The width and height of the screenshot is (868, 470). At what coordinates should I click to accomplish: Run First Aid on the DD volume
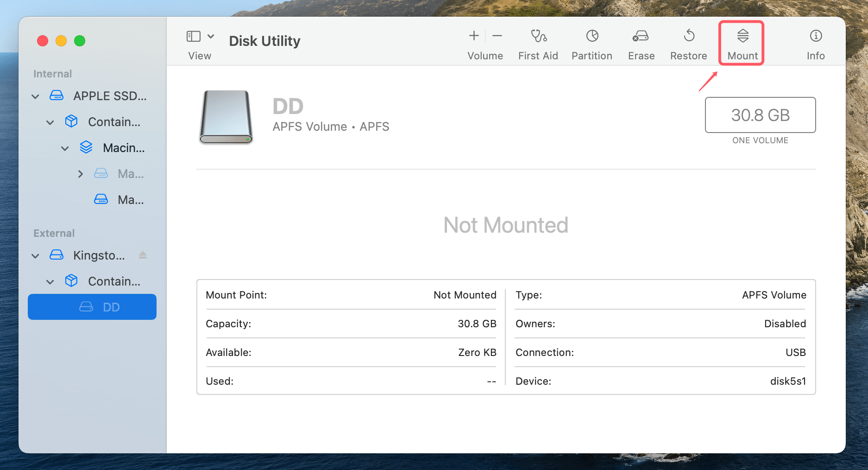click(x=538, y=42)
